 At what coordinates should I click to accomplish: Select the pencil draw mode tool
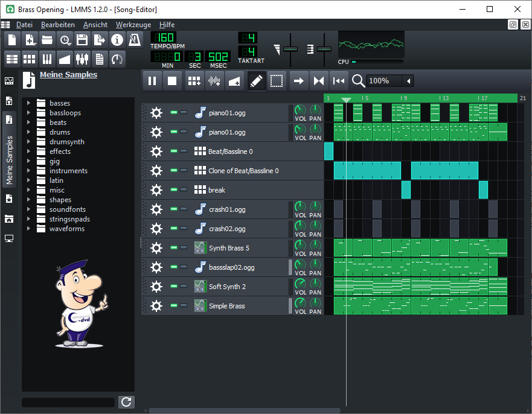click(x=257, y=81)
